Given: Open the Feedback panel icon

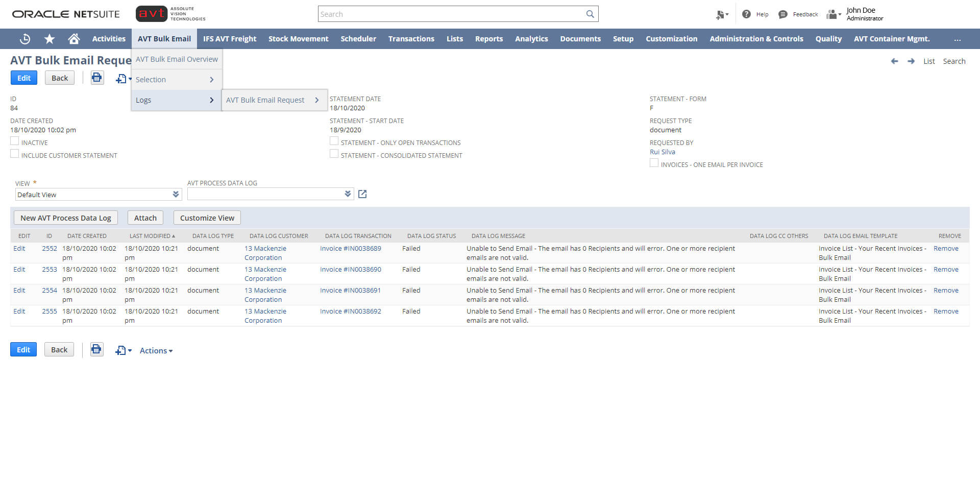Looking at the screenshot, I should click(782, 14).
